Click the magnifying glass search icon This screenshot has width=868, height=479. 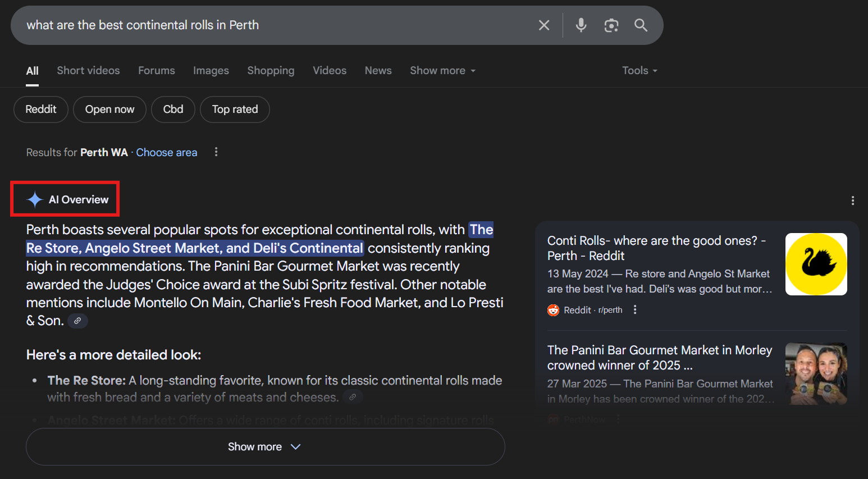(641, 25)
